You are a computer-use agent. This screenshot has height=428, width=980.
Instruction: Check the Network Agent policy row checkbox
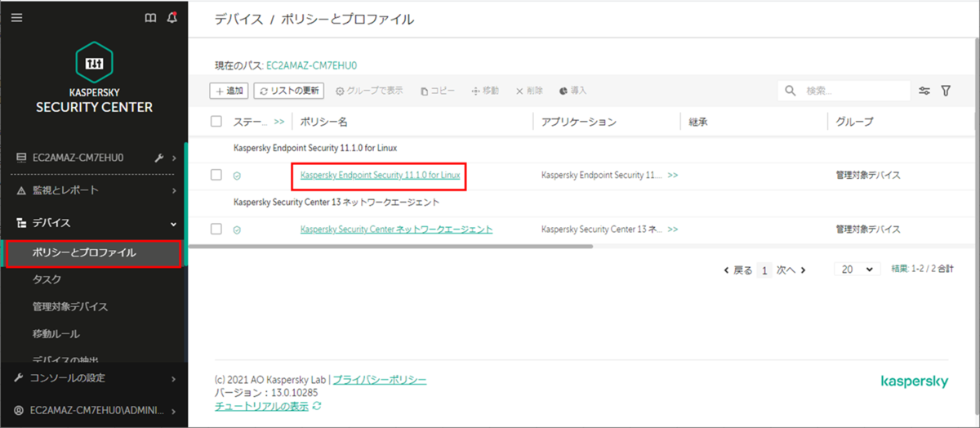[216, 229]
